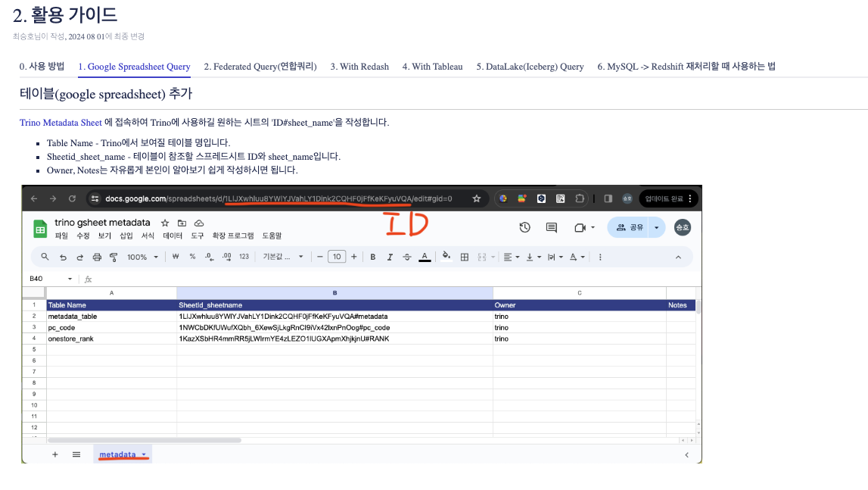Click the browser back arrow in the embedded screenshot
Image resolution: width=868 pixels, height=490 pixels.
pyautogui.click(x=34, y=198)
